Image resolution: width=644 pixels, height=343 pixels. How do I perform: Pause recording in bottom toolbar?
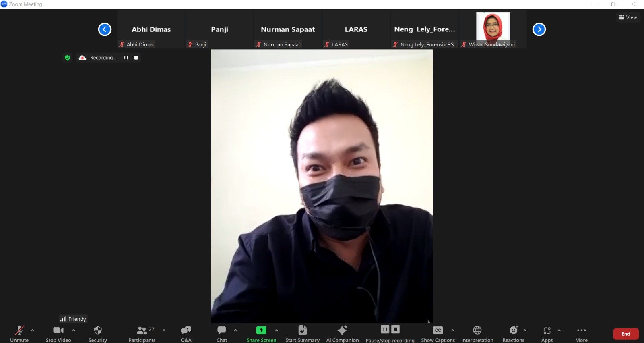[385, 329]
